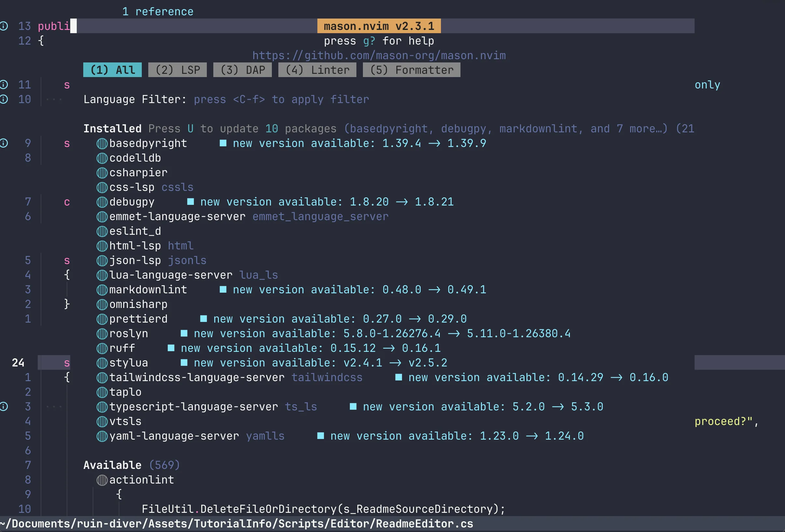
Task: Select the codelldb package name
Action: click(135, 158)
